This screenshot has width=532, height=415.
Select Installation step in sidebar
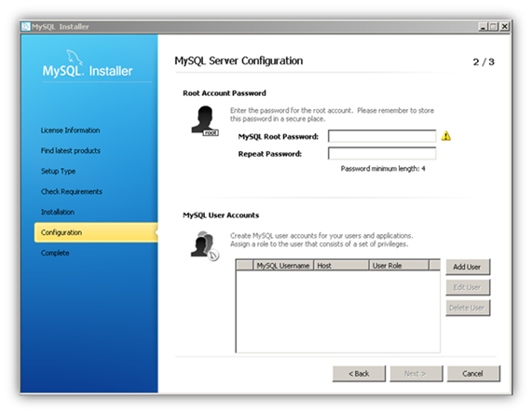click(x=58, y=212)
